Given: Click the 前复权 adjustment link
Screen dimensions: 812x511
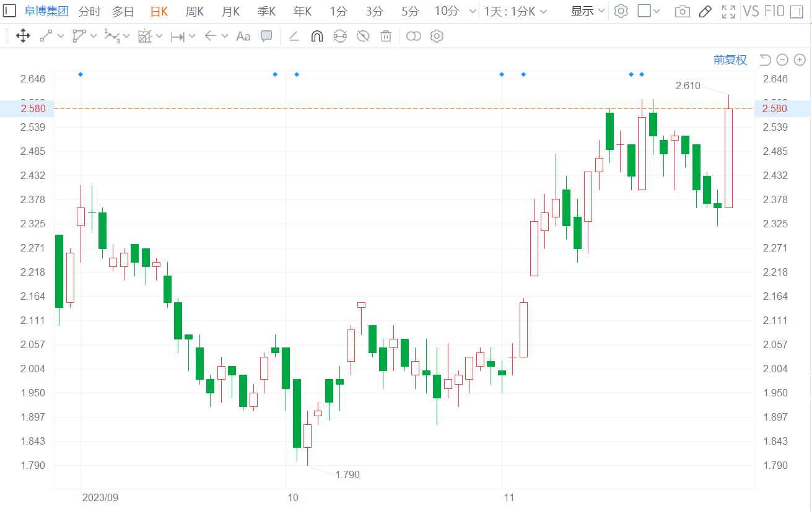Looking at the screenshot, I should pos(730,59).
